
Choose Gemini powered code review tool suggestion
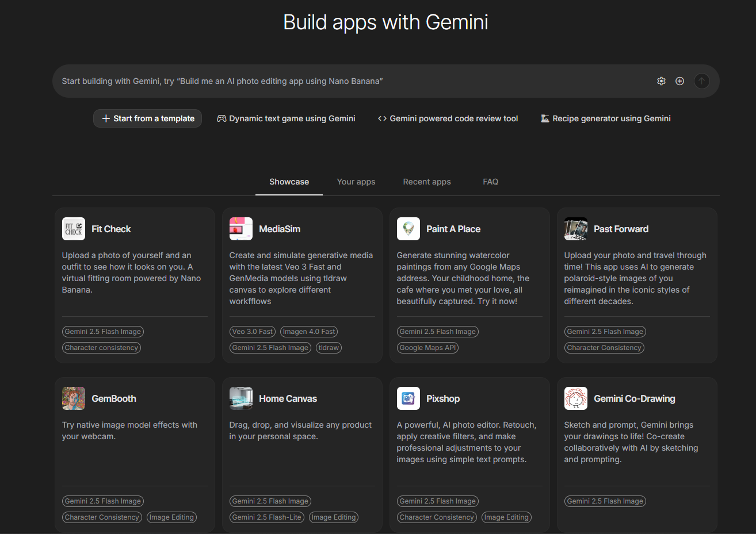[x=448, y=118]
